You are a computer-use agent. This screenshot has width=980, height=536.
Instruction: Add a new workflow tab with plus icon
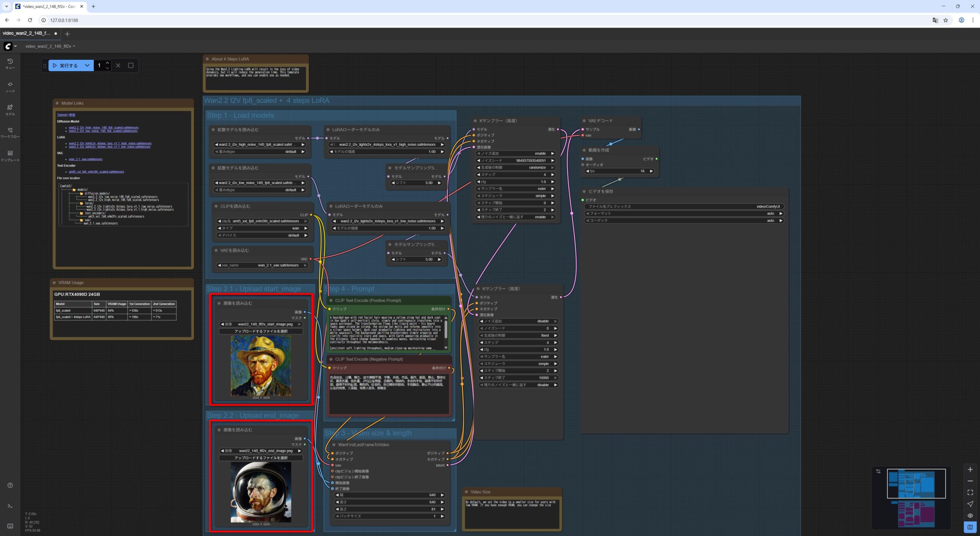click(67, 34)
